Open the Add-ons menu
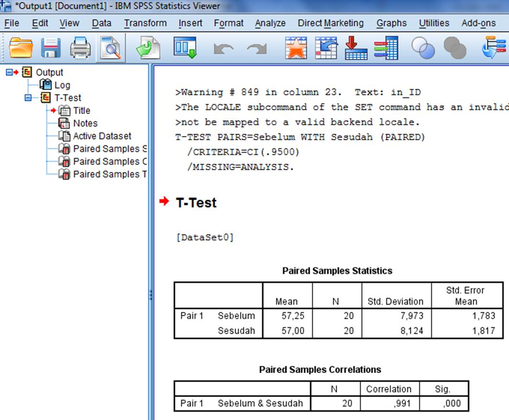 click(478, 23)
